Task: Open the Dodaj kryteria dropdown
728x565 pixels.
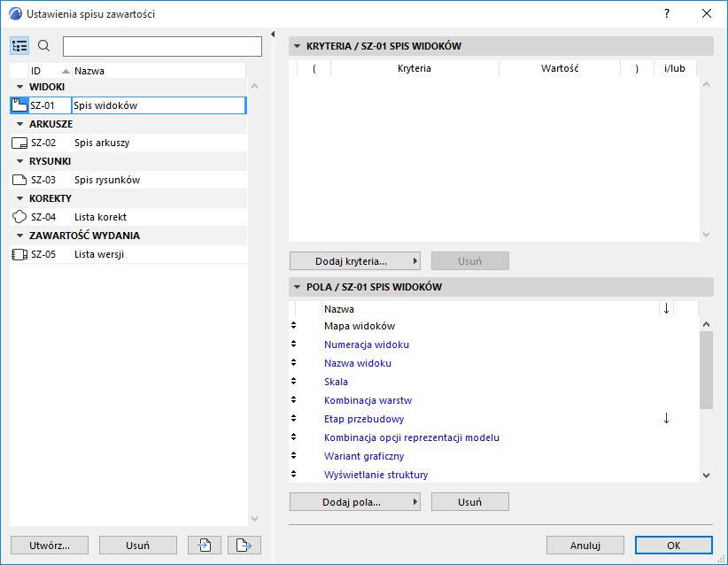Action: pyautogui.click(x=354, y=261)
